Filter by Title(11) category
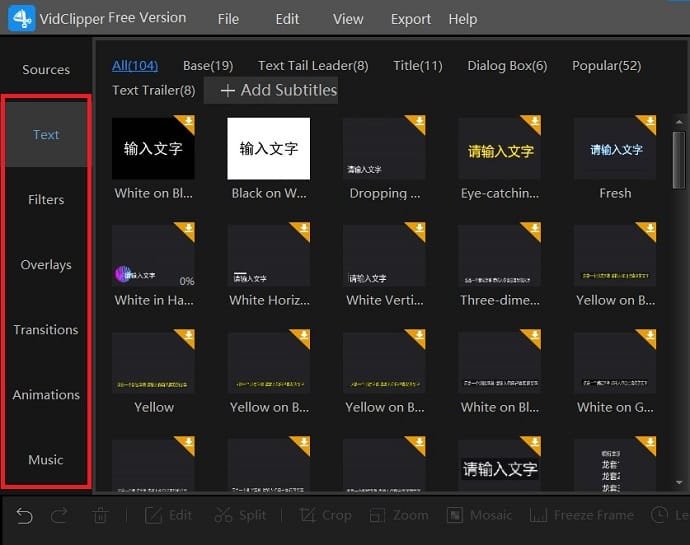This screenshot has width=690, height=545. pyautogui.click(x=418, y=66)
